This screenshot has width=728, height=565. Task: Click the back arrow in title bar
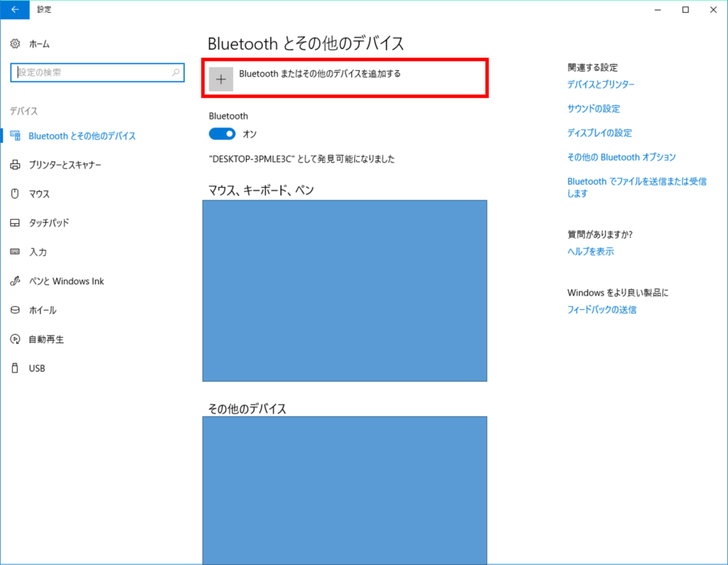tap(15, 9)
